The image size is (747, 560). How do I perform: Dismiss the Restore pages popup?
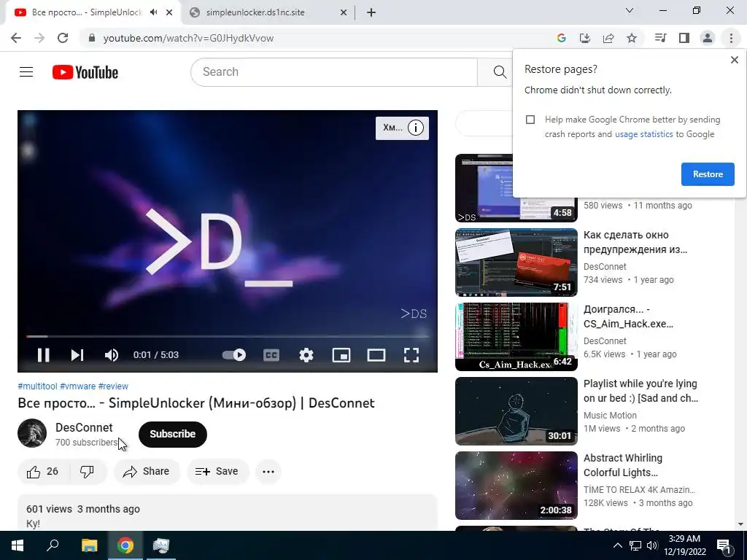pos(734,60)
